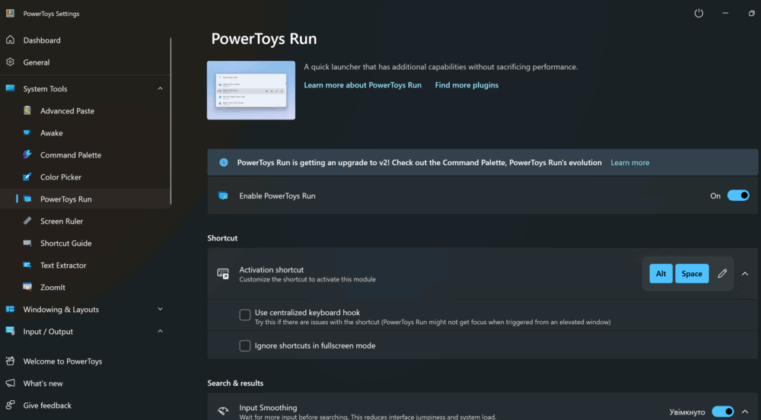This screenshot has width=761, height=420.
Task: Click the Advanced Paste icon
Action: [27, 111]
